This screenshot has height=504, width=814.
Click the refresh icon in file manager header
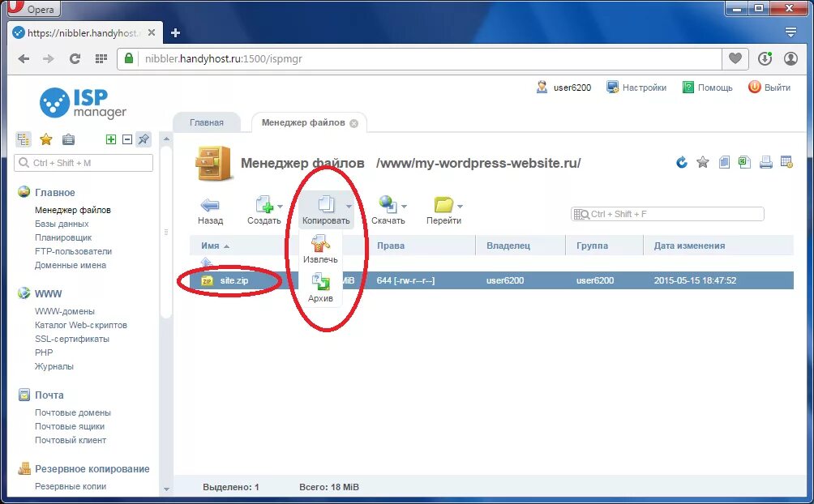tap(682, 163)
